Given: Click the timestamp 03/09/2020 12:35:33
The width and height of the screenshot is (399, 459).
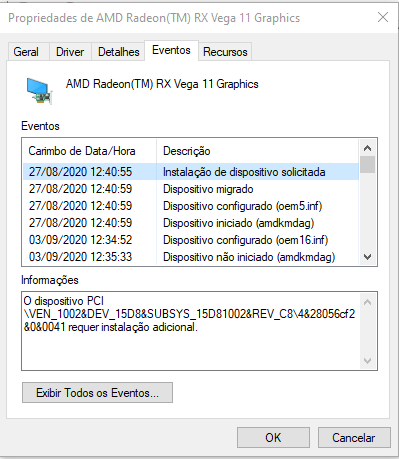Looking at the screenshot, I should 80,257.
